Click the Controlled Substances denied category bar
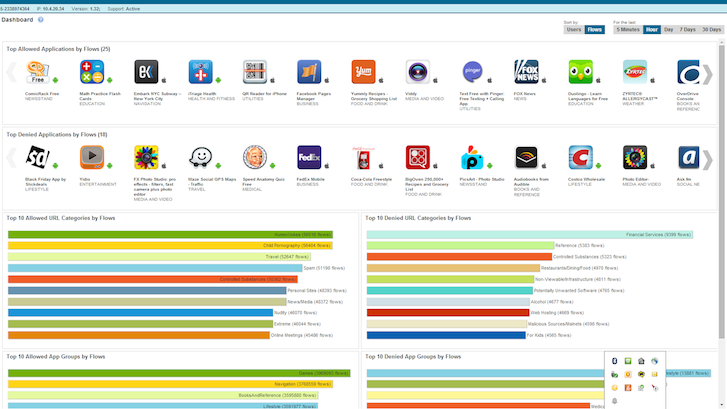 [459, 257]
